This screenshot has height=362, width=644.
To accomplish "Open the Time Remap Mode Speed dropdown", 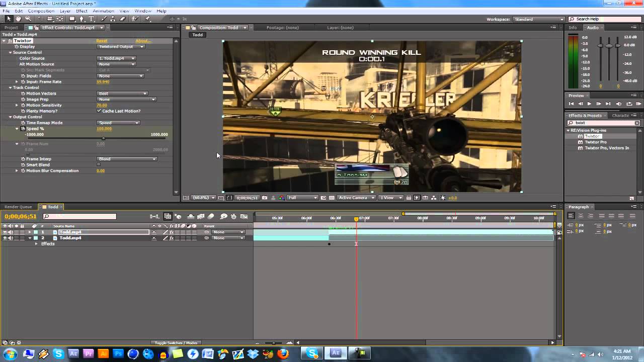I will tap(118, 123).
